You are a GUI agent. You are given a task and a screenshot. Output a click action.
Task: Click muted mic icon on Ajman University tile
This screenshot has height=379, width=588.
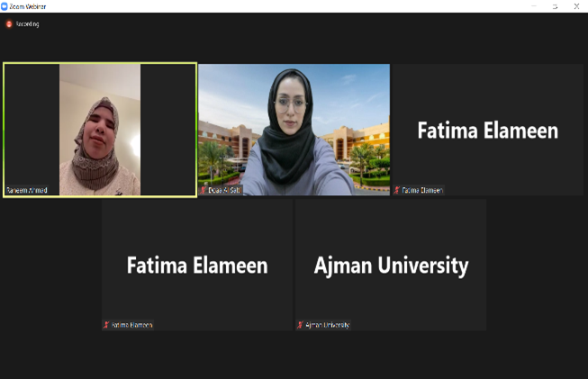coord(300,325)
